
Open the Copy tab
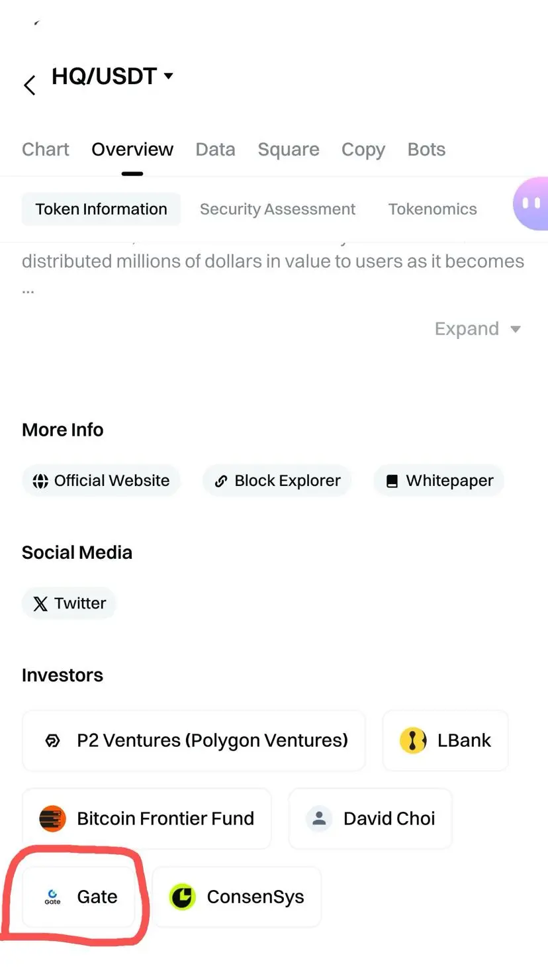coord(363,150)
